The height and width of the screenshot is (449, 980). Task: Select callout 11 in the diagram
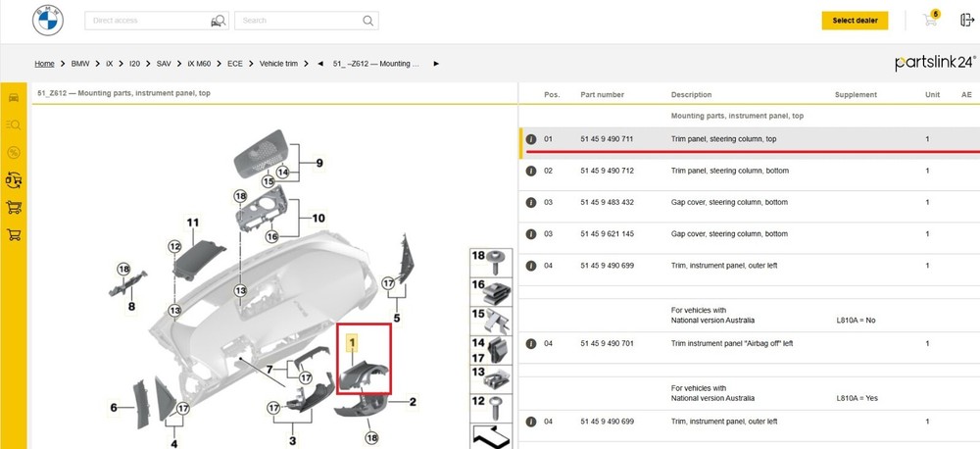pos(192,223)
